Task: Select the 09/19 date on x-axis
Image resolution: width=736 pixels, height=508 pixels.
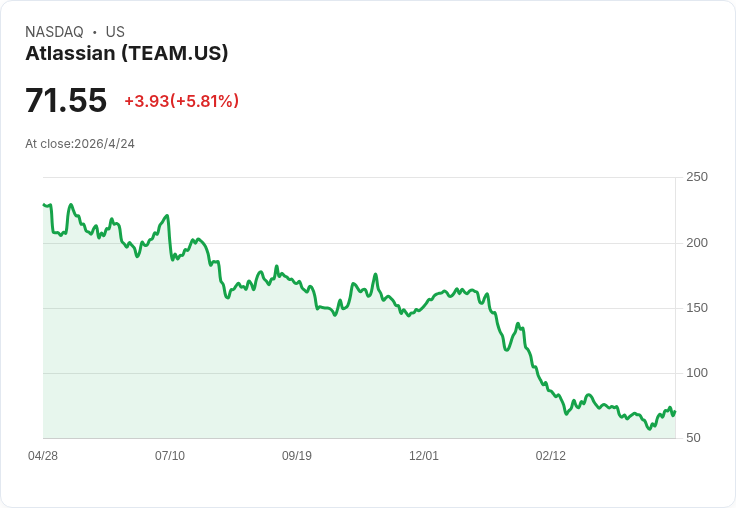Action: (297, 456)
